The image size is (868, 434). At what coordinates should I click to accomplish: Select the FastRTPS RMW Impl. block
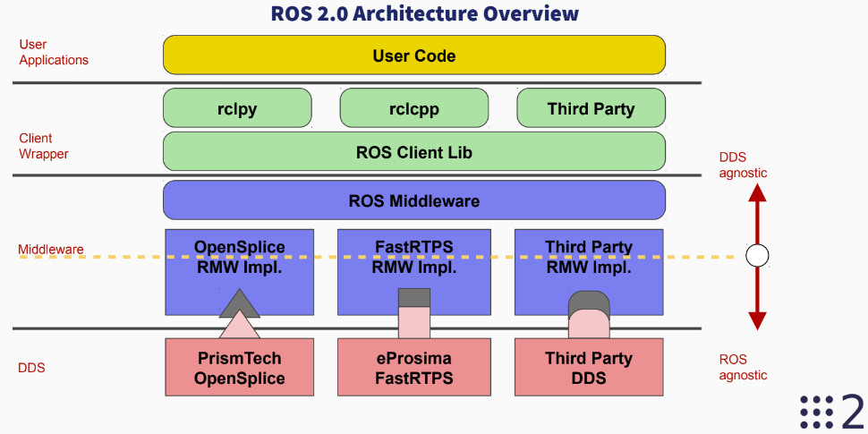[414, 272]
